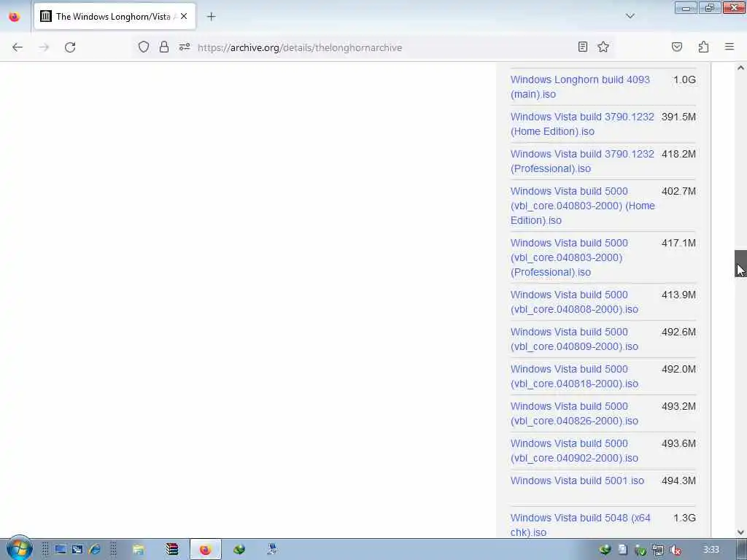Close the Windows Longhorn/Vista tab

184,16
